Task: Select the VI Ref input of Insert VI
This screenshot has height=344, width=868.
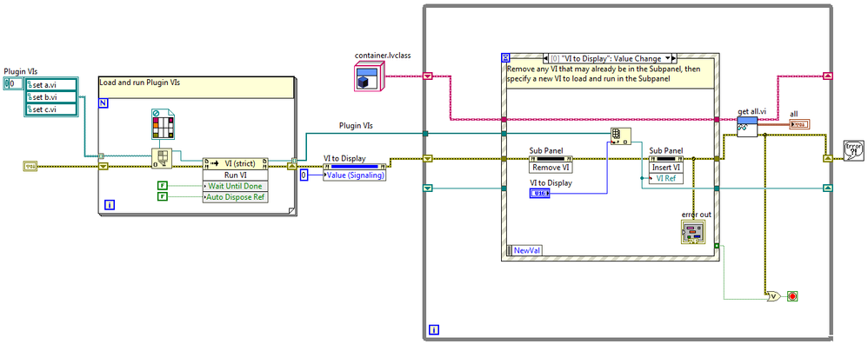Action: (666, 178)
